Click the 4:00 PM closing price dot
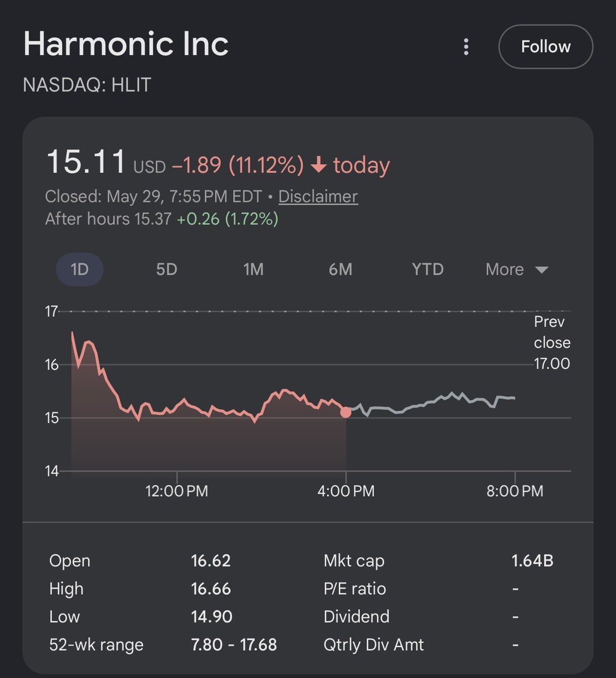Screen dimensions: 616x678 [x=346, y=412]
